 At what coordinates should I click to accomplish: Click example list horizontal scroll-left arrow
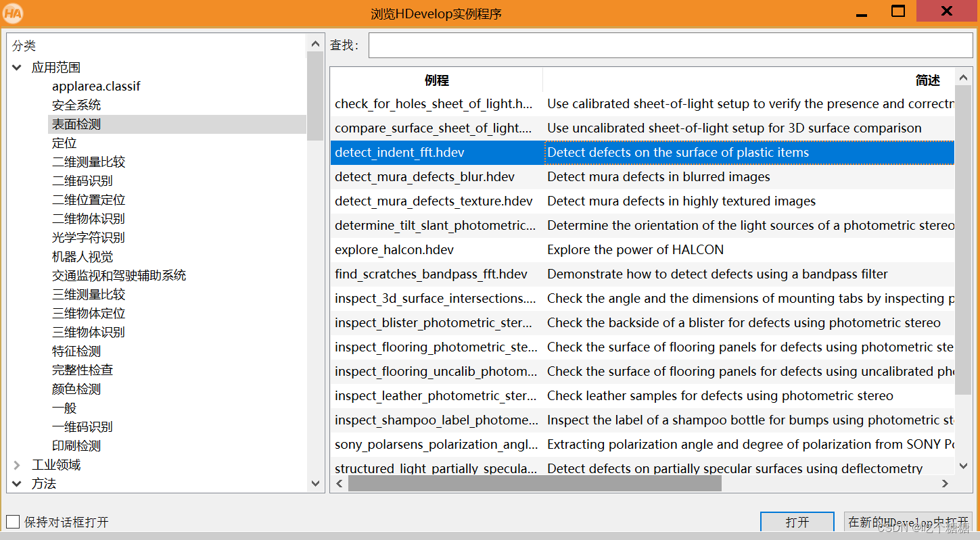(340, 484)
